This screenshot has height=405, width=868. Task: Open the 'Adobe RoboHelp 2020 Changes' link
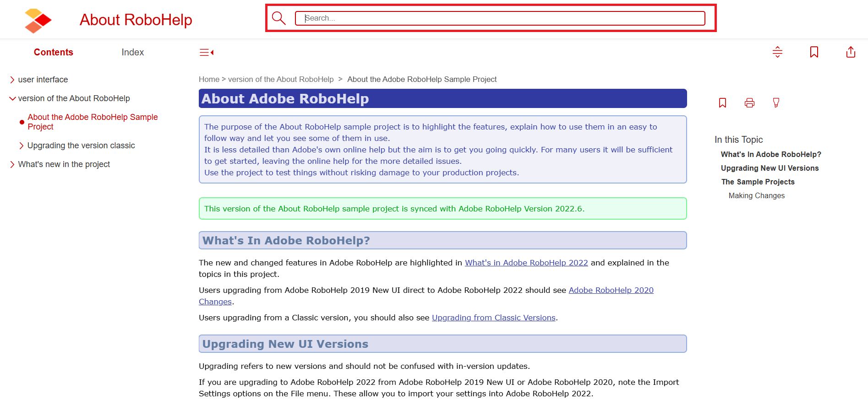click(x=611, y=290)
